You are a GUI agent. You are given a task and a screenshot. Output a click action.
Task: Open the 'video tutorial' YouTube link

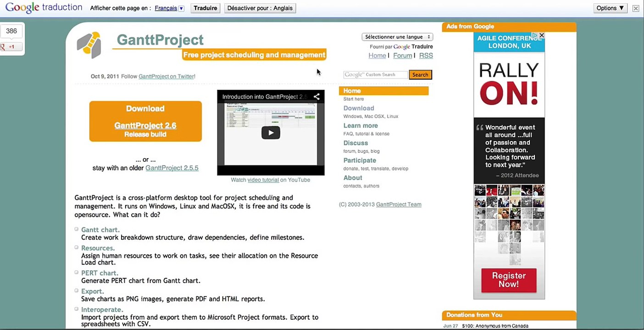263,180
